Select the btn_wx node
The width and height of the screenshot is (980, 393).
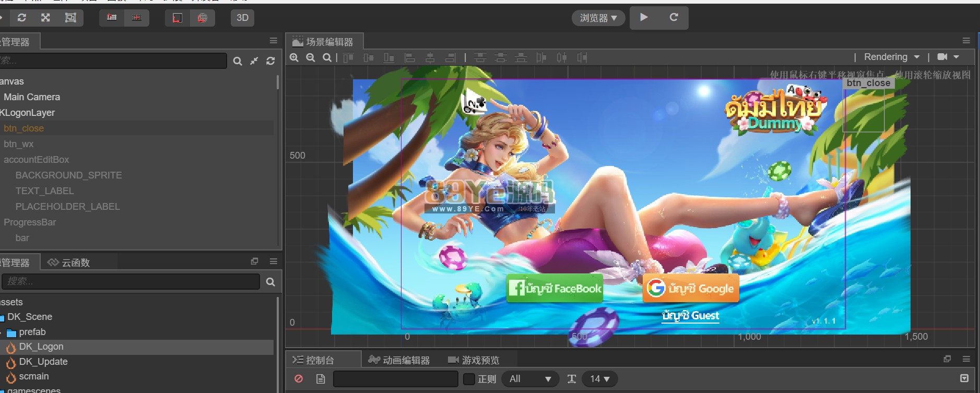[x=19, y=144]
